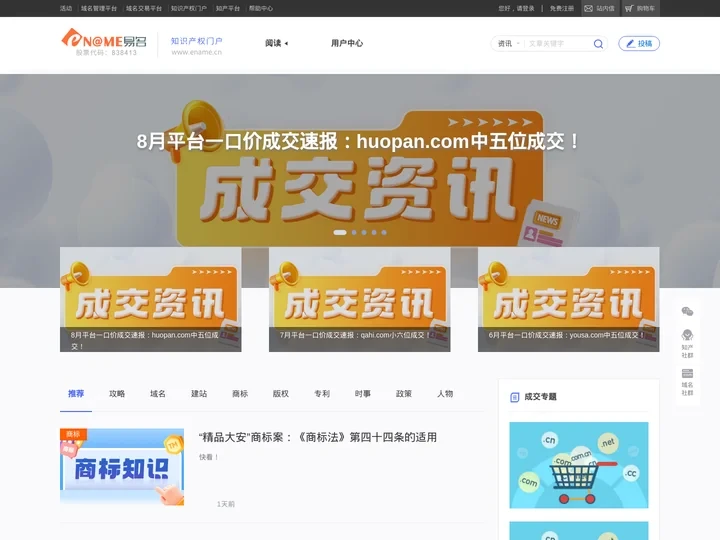Select the last carousel indicator dot
The height and width of the screenshot is (540, 720).
(x=384, y=232)
